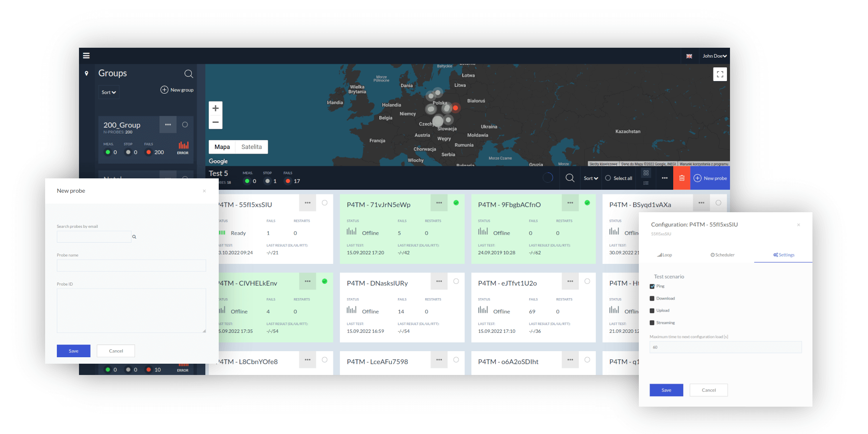Image resolution: width=868 pixels, height=434 pixels.
Task: Open the John Doe user menu
Action: tap(714, 56)
